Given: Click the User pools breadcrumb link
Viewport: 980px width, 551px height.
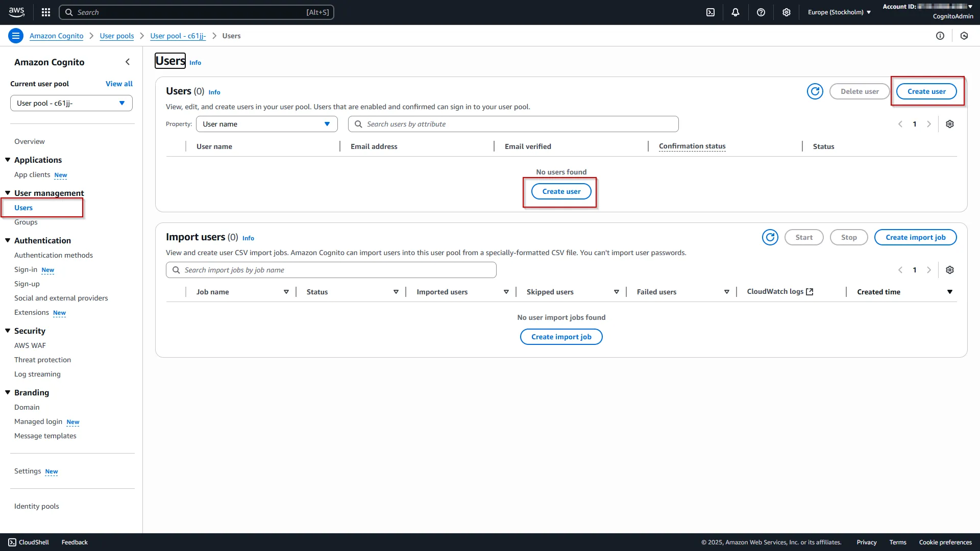Looking at the screenshot, I should point(117,36).
